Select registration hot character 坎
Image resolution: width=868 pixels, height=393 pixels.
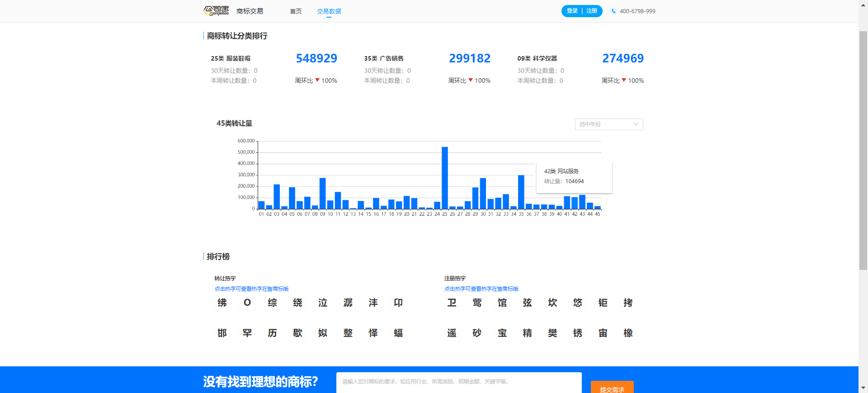pyautogui.click(x=552, y=303)
